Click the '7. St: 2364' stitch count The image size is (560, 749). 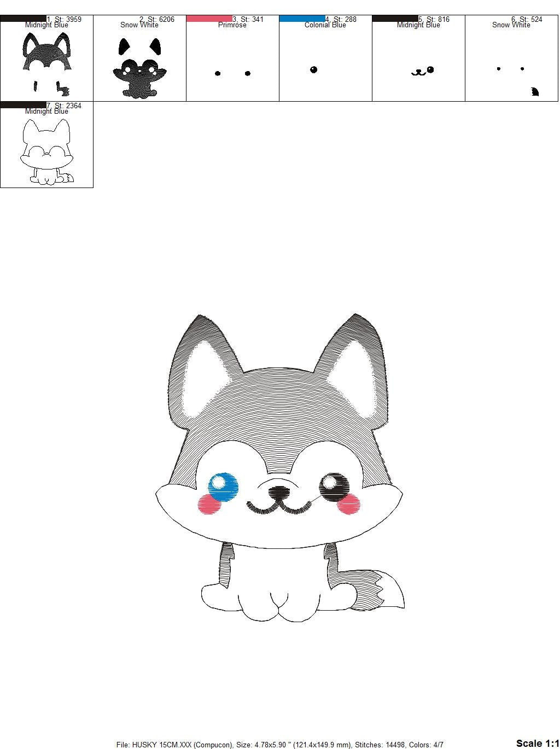[x=64, y=106]
